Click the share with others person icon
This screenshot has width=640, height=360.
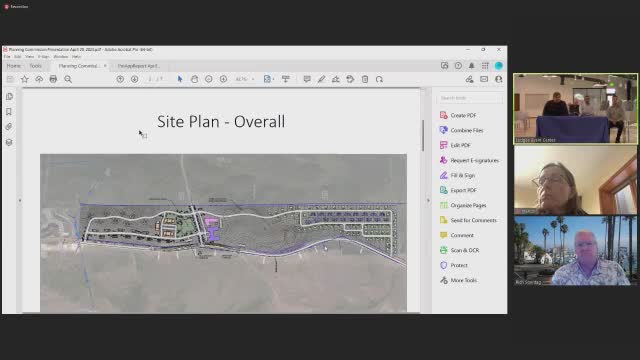[x=498, y=79]
